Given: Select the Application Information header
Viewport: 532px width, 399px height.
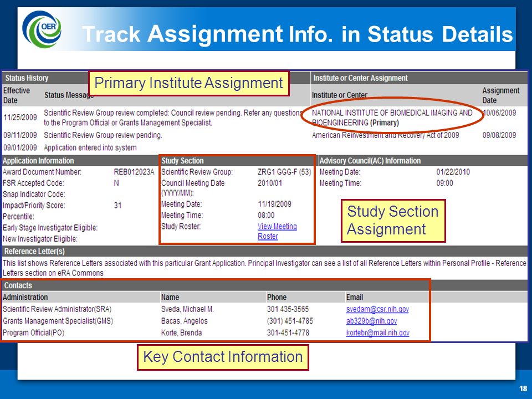Looking at the screenshot, I should 38,161.
